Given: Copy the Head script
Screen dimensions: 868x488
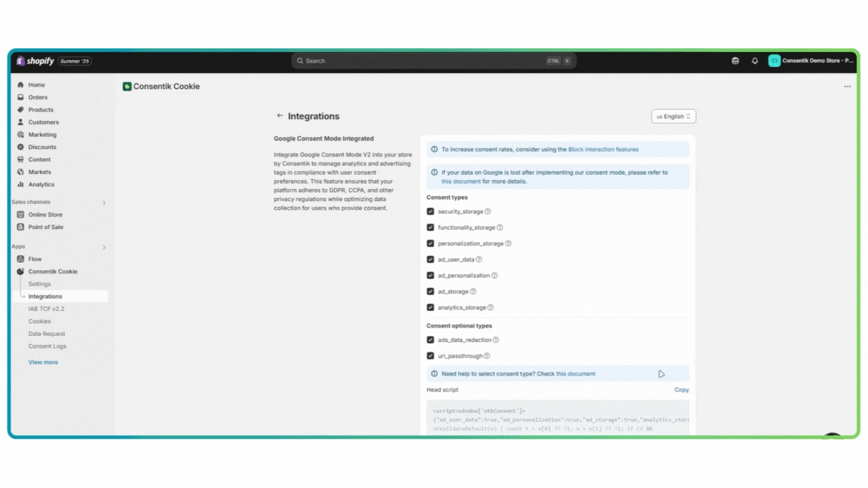Looking at the screenshot, I should [681, 390].
